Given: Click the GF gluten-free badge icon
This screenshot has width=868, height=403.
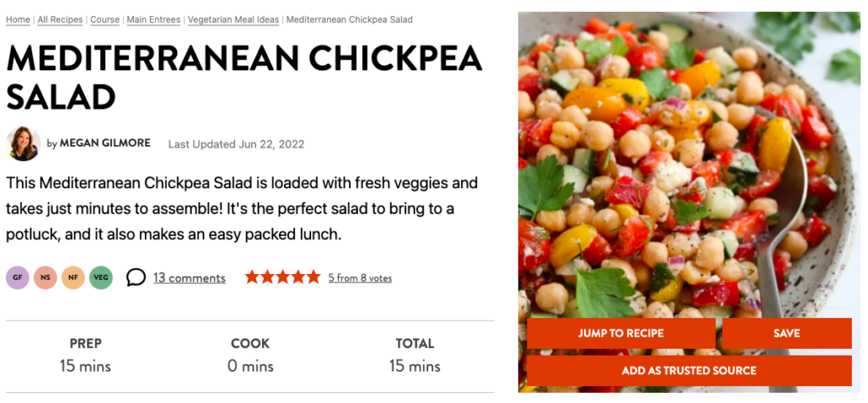Looking at the screenshot, I should 18,277.
